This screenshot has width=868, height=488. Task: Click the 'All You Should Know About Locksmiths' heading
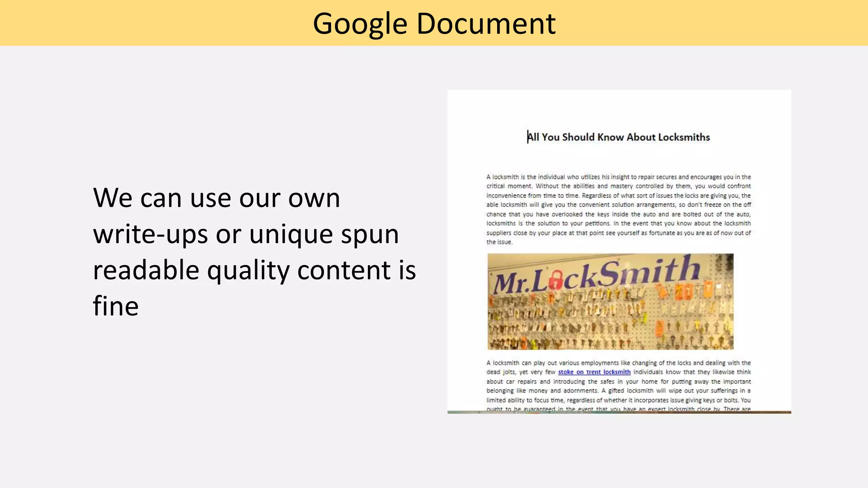coord(618,137)
